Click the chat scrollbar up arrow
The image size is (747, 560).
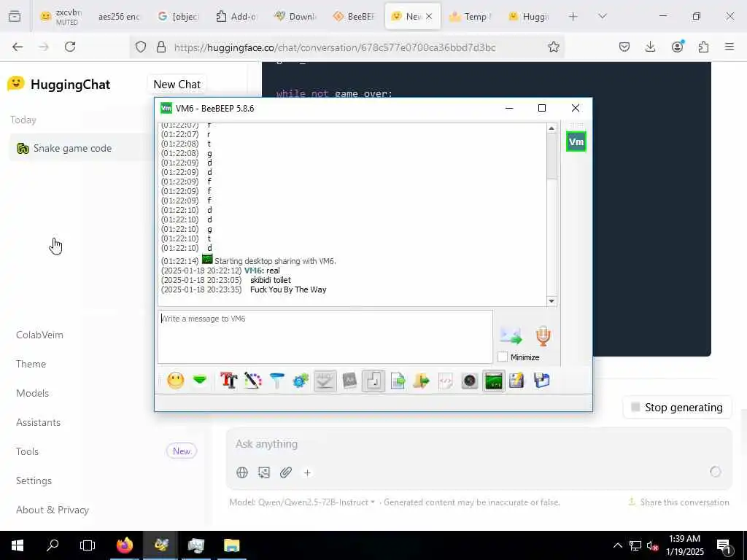click(551, 128)
